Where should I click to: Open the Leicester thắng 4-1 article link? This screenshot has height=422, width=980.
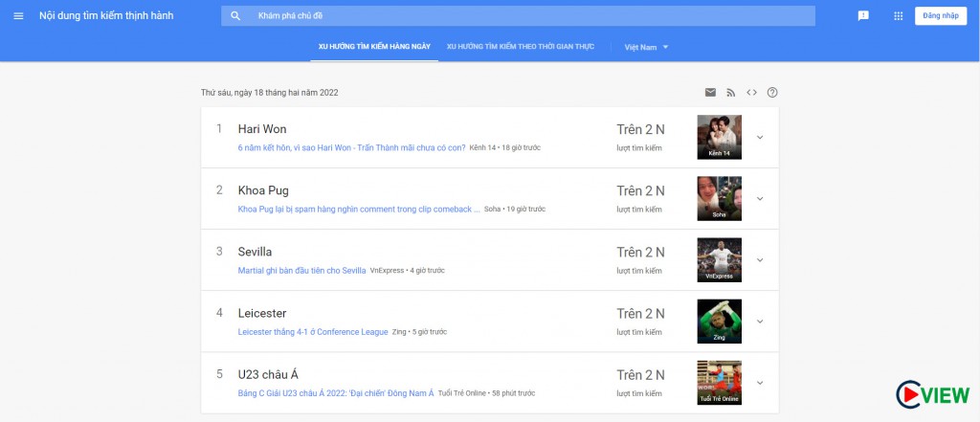(x=313, y=332)
